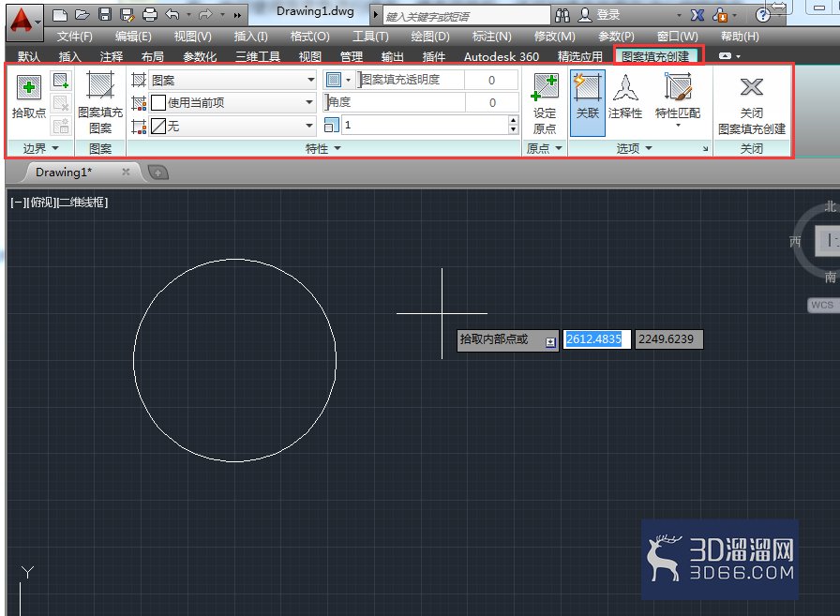
Task: Toggle the 注释性 annotative option
Action: tap(624, 97)
